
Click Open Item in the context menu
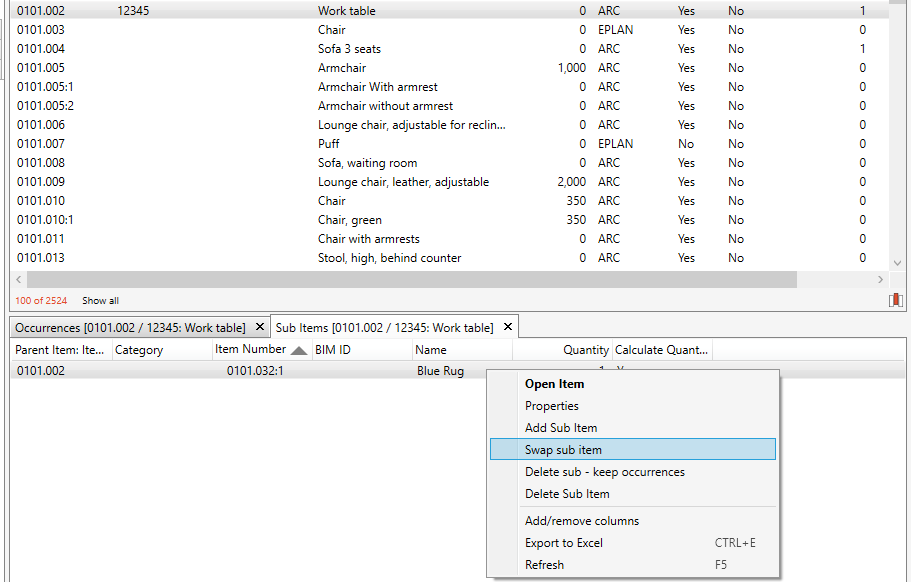[554, 384]
